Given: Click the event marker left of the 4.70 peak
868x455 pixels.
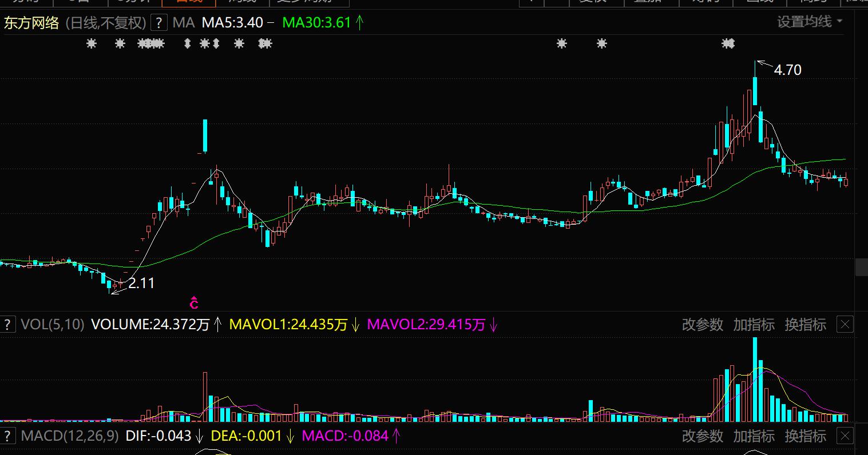Looking at the screenshot, I should 728,43.
